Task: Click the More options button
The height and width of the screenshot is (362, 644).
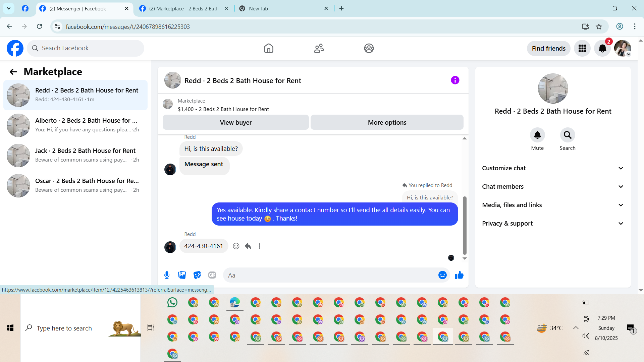Action: pos(387,122)
